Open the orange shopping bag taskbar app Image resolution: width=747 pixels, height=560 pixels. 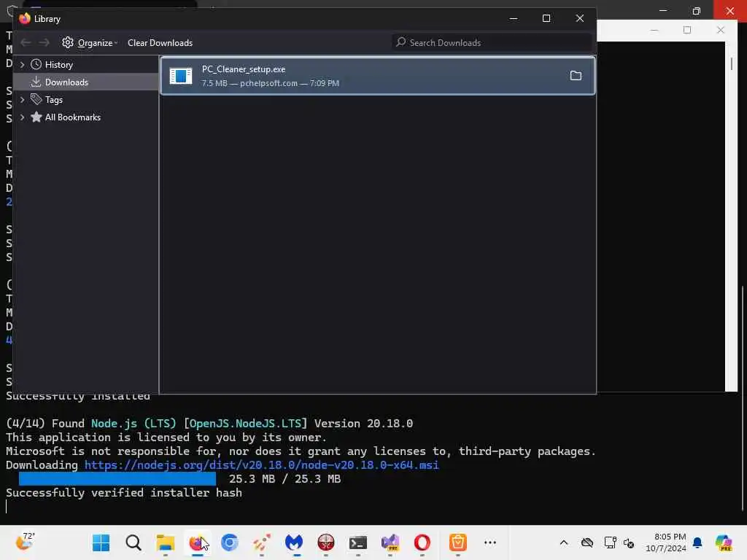(x=458, y=542)
